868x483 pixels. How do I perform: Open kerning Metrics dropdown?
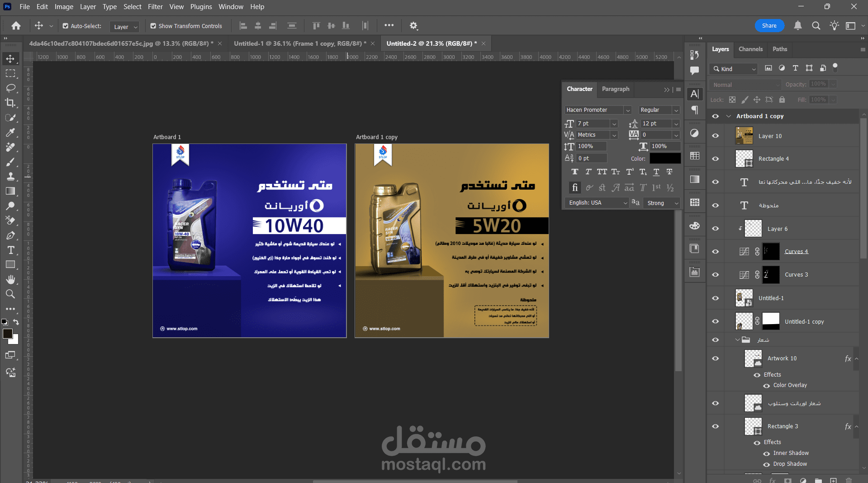pyautogui.click(x=614, y=135)
